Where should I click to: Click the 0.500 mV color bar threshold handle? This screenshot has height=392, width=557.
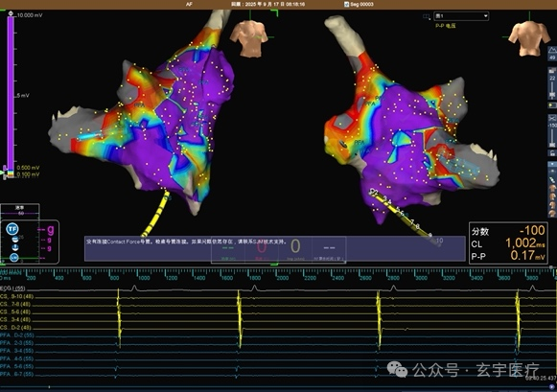(x=5, y=168)
